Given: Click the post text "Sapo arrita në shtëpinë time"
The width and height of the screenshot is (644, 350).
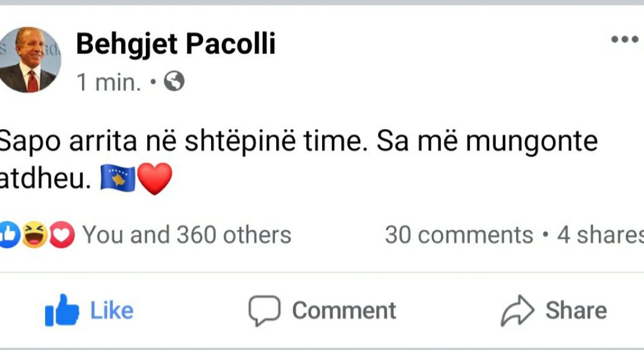Looking at the screenshot, I should click(x=181, y=141).
